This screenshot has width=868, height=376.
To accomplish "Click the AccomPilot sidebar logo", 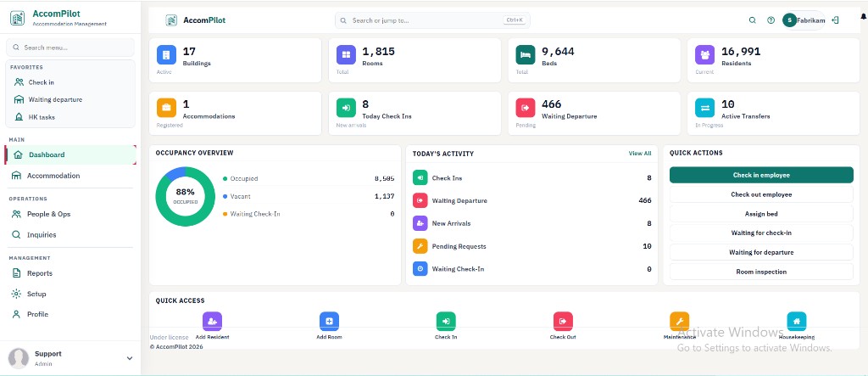I will click(18, 19).
